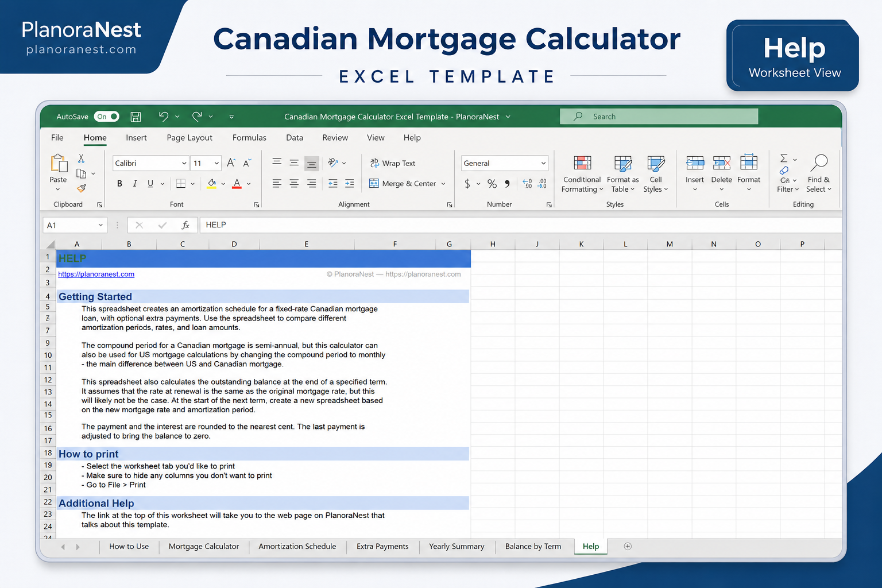The image size is (882, 588).
Task: Click the Percent Style icon
Action: pyautogui.click(x=492, y=184)
